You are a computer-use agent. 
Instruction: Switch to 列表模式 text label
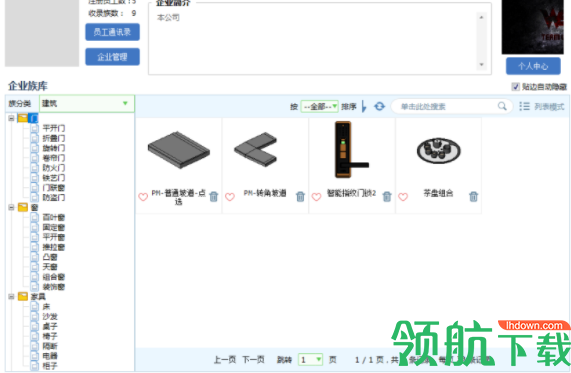(x=549, y=106)
